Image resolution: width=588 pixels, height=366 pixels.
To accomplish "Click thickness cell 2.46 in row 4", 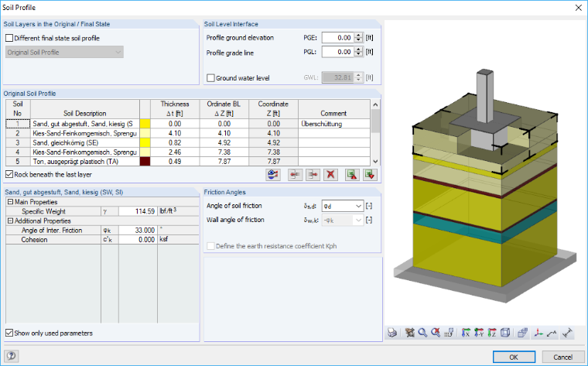I will pyautogui.click(x=175, y=152).
